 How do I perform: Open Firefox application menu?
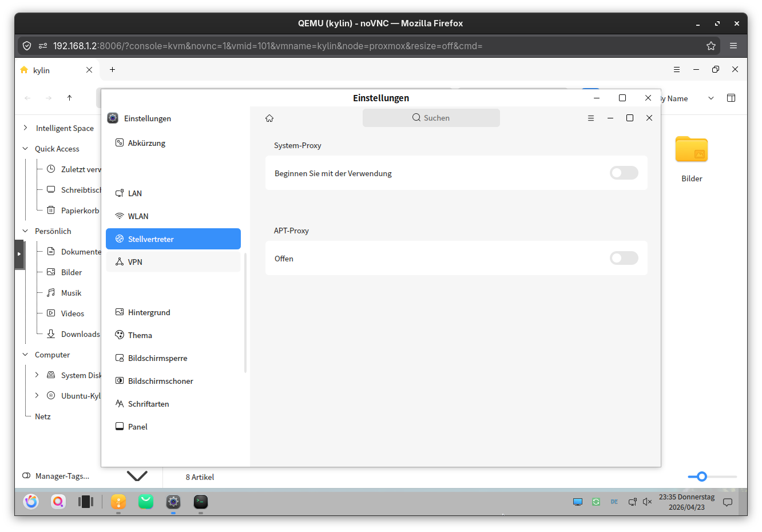tap(733, 46)
